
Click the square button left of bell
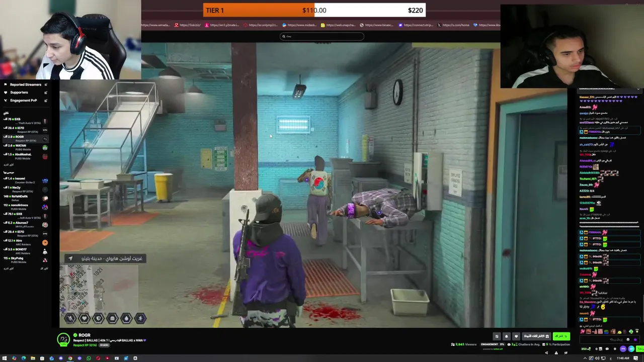(x=497, y=336)
